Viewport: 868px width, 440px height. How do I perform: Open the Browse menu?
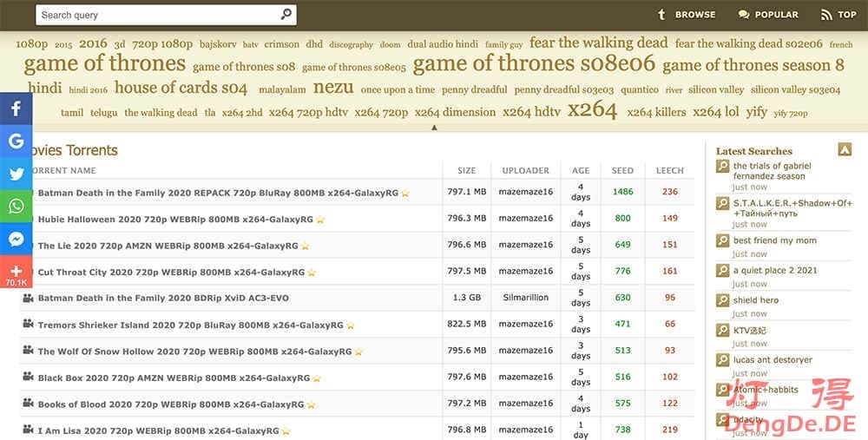coord(687,15)
